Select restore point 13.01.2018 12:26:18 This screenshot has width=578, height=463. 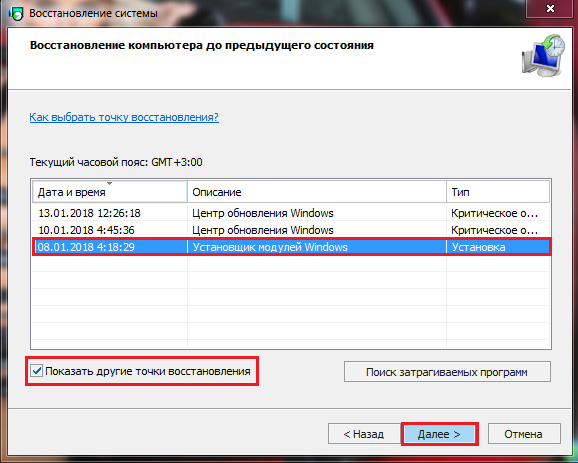[291, 213]
